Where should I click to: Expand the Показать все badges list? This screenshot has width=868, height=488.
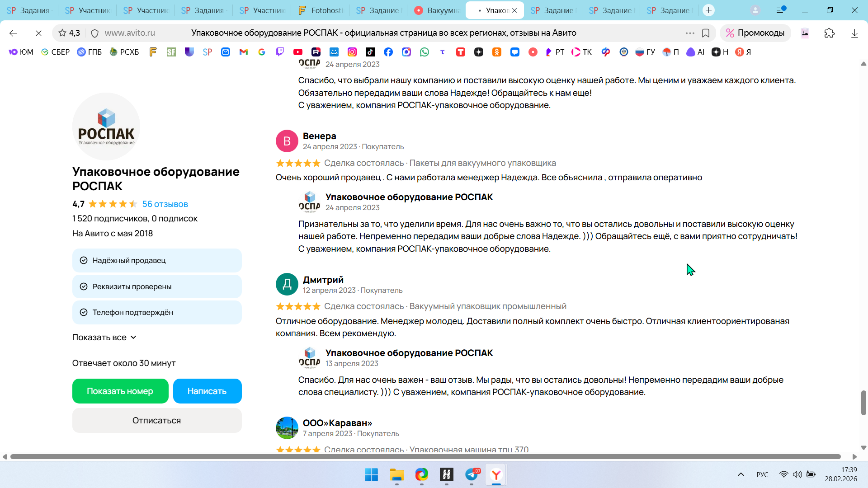104,338
